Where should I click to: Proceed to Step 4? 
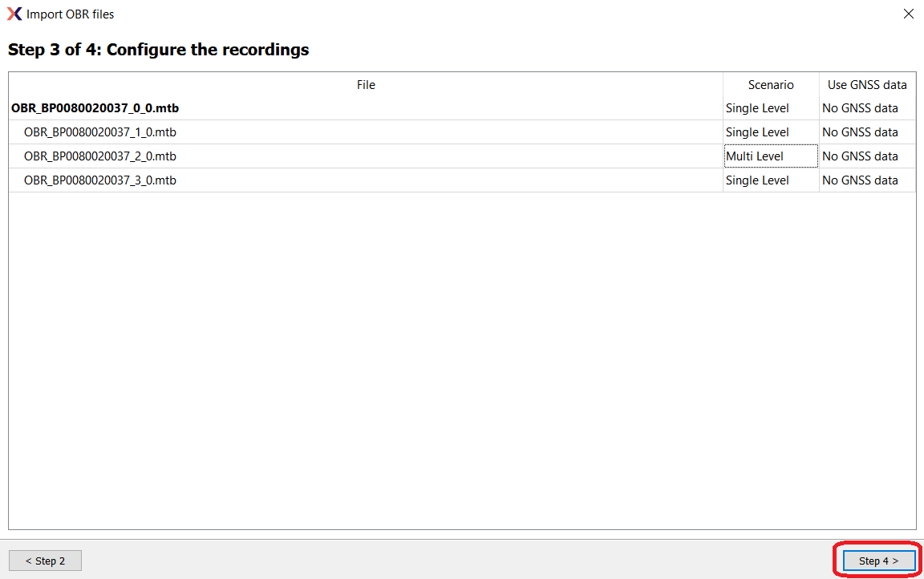pos(877,560)
